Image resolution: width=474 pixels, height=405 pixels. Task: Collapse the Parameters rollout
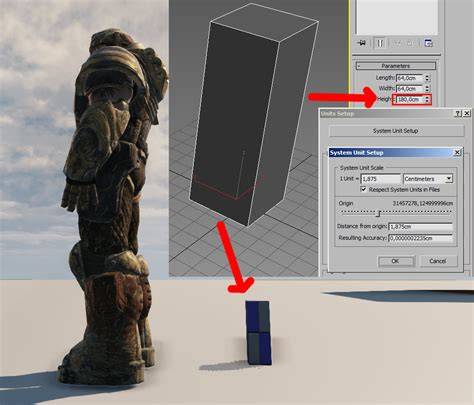click(396, 66)
